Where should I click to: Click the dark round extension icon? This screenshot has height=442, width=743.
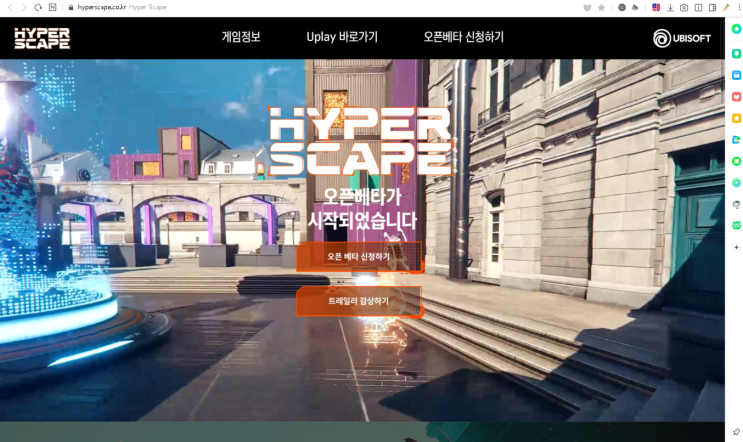(622, 7)
